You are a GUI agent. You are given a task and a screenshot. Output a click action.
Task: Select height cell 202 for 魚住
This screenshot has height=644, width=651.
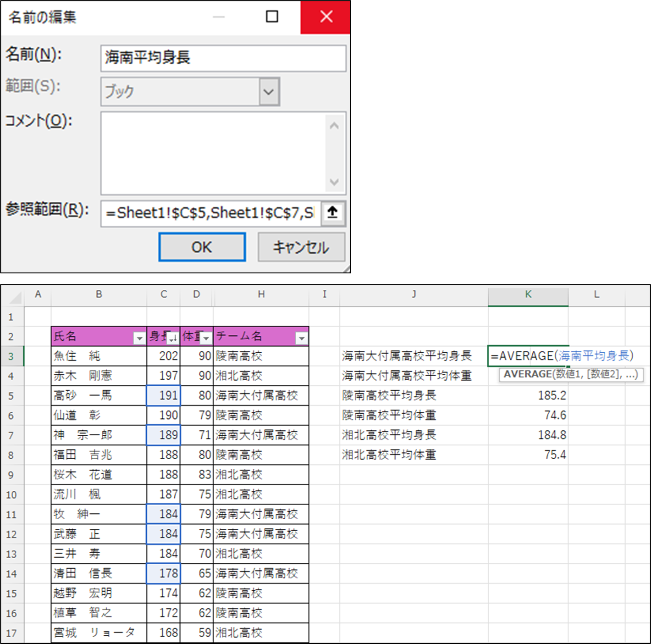point(164,356)
